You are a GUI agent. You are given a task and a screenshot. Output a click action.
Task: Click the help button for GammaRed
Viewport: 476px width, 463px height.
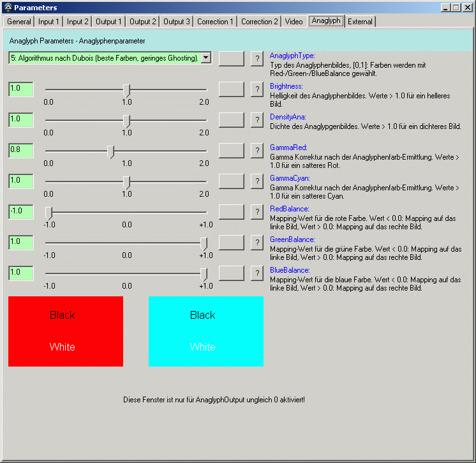coord(257,151)
